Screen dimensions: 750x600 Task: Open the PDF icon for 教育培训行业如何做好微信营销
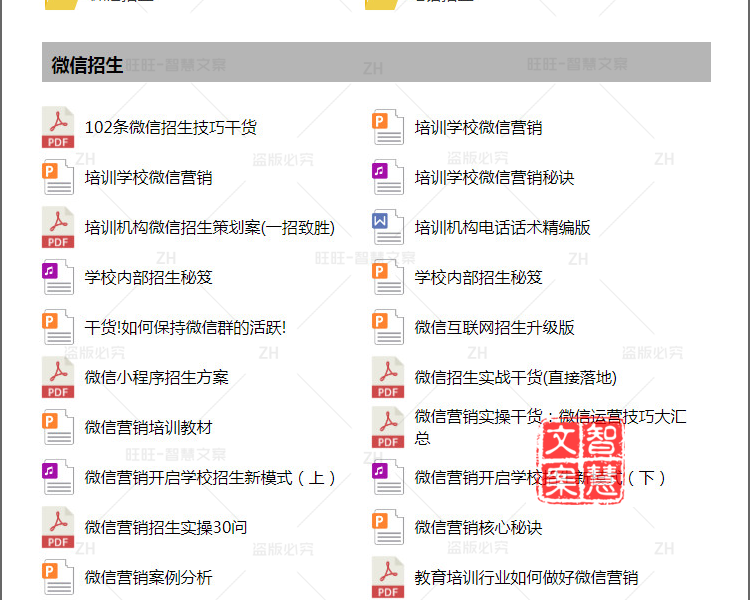coord(388,577)
